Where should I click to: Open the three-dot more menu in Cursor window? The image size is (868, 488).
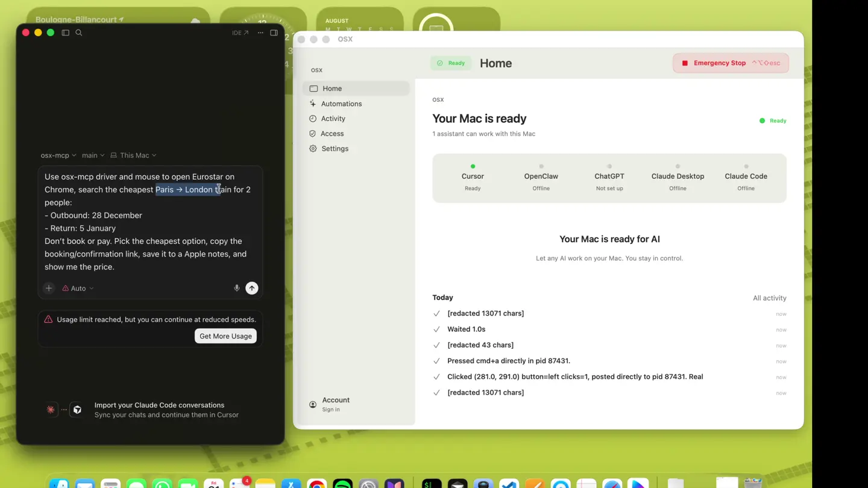[x=260, y=33]
